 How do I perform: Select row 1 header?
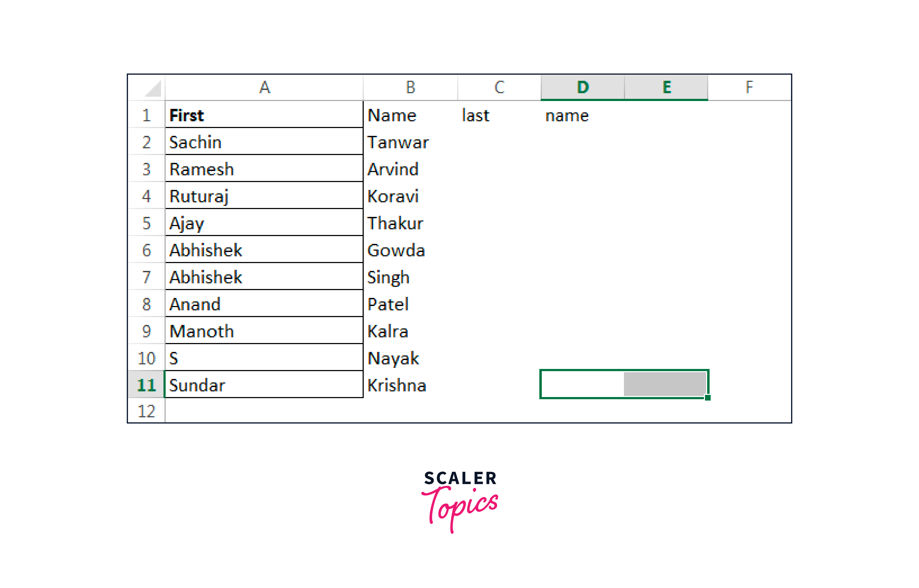click(146, 115)
